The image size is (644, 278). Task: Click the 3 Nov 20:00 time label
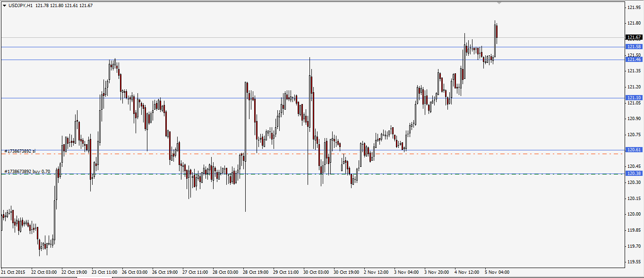437,272
